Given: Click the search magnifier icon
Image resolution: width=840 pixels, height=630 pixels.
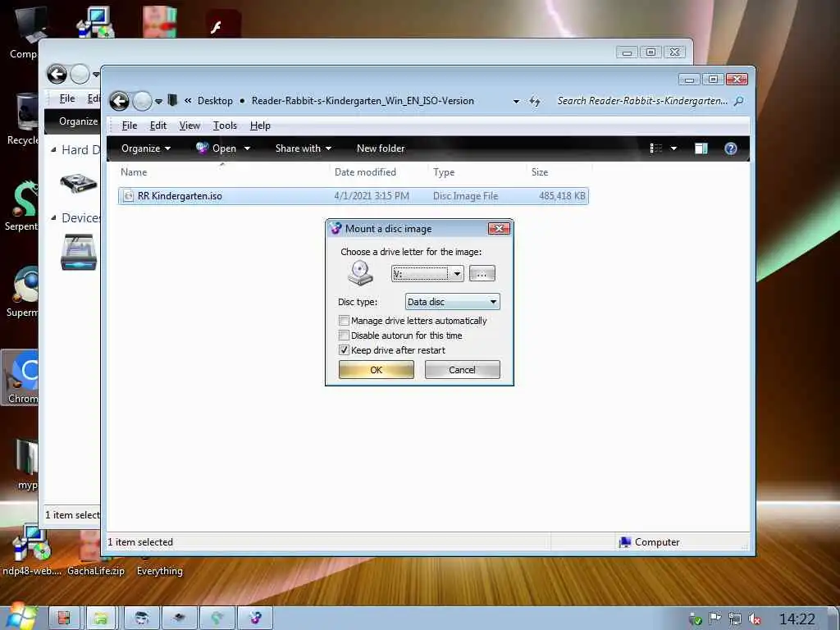Looking at the screenshot, I should 739,101.
